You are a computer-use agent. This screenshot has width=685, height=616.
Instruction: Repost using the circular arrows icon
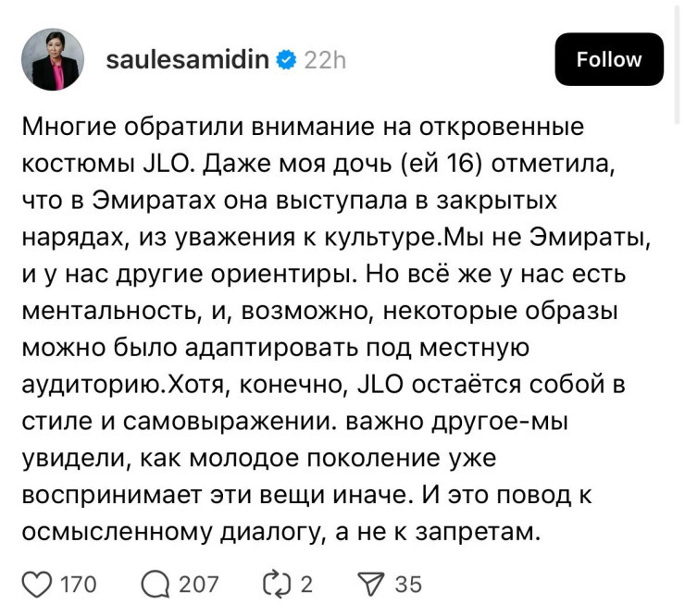click(276, 584)
